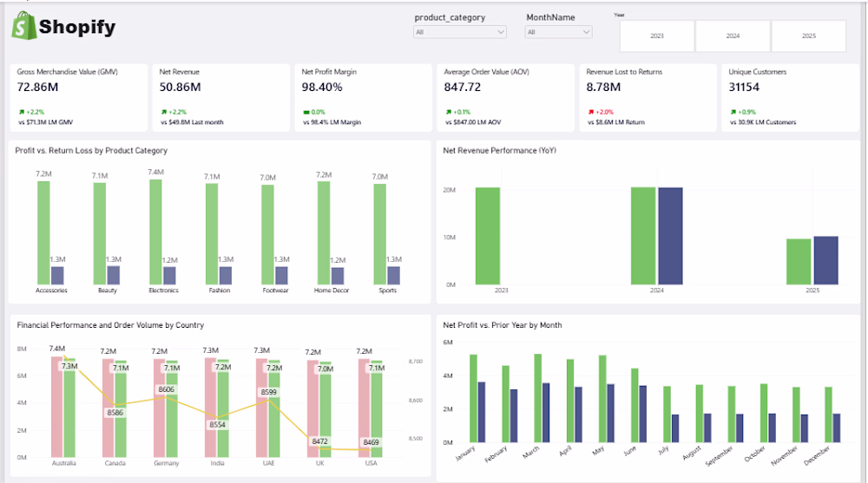Select the January green net profit bar
This screenshot has width=868, height=483.
[473, 398]
